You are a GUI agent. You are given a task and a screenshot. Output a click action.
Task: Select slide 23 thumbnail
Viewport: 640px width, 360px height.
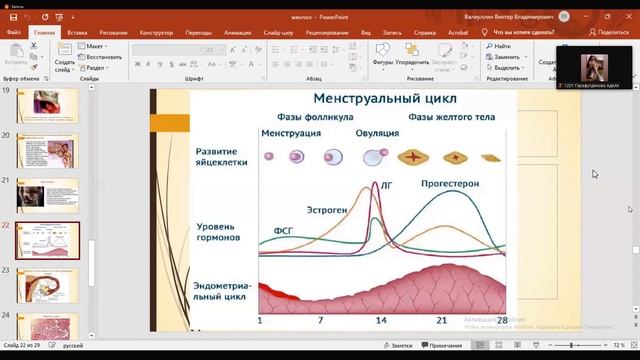(x=48, y=286)
